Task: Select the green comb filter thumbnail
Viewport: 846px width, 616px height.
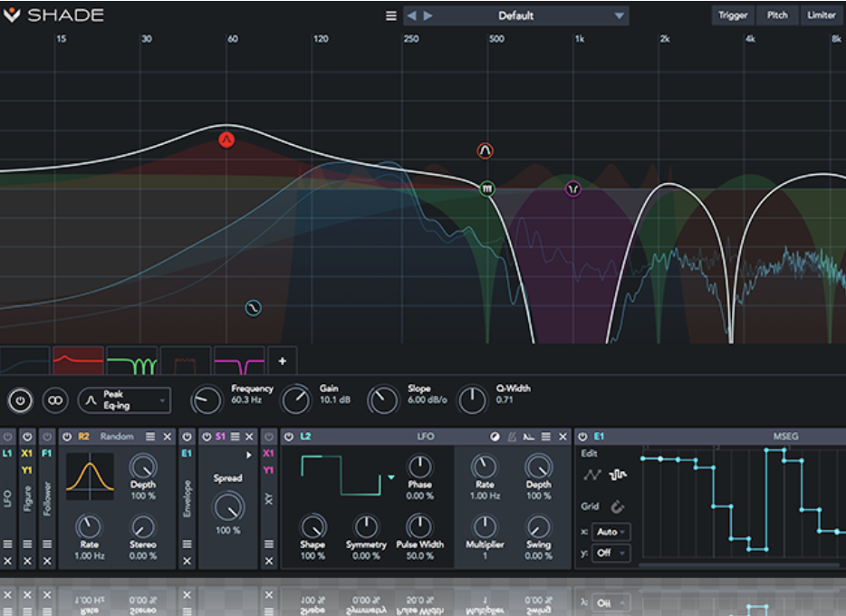Action: pos(132,361)
